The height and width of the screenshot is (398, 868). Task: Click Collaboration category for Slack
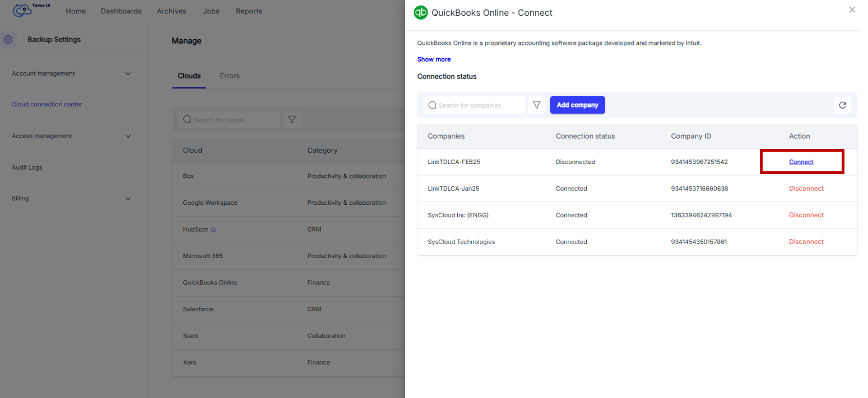click(326, 336)
